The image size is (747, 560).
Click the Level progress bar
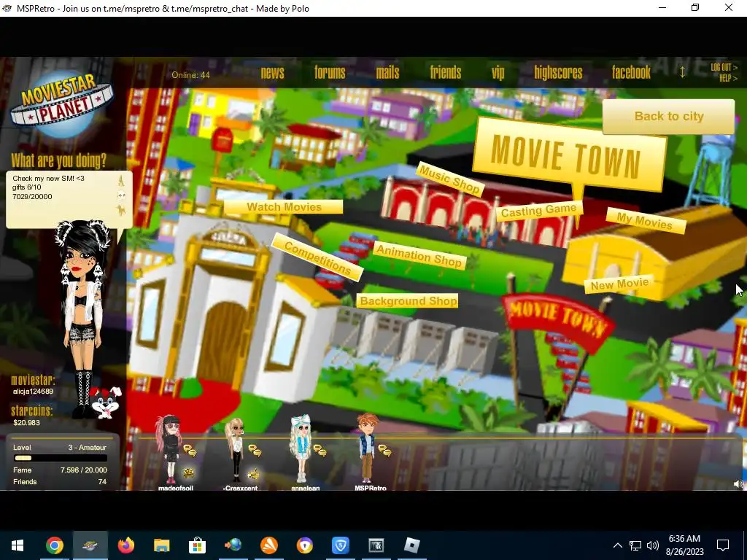coord(61,458)
